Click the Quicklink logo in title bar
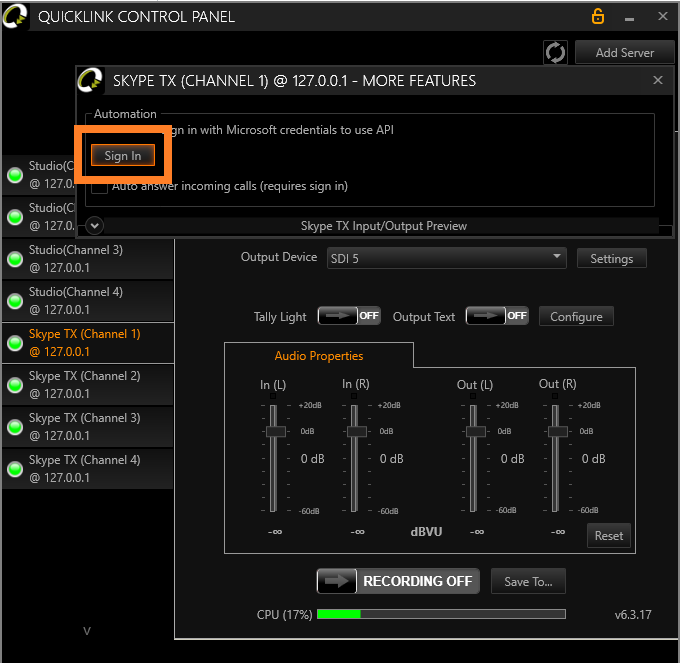 (15, 16)
